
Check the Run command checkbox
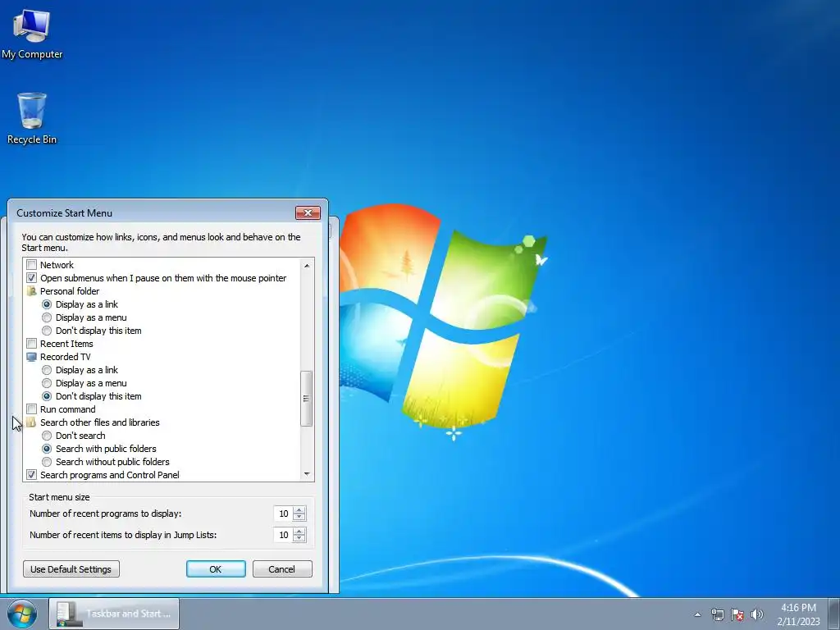click(x=32, y=409)
